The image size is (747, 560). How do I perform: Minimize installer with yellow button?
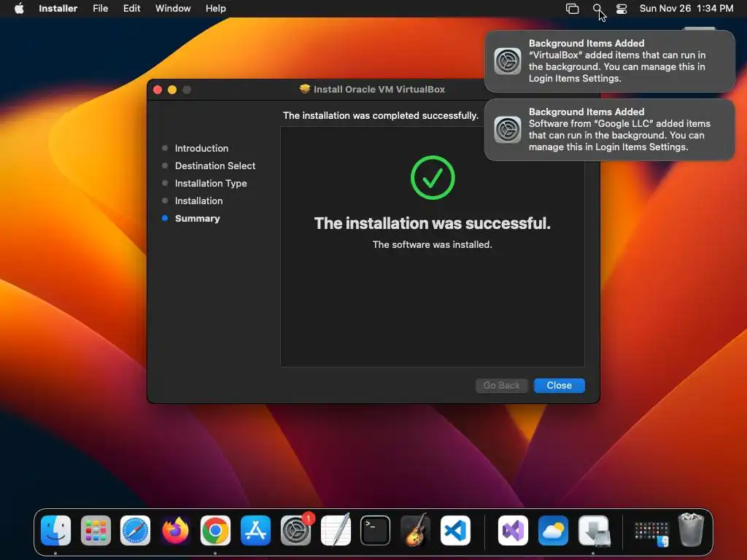pyautogui.click(x=172, y=90)
